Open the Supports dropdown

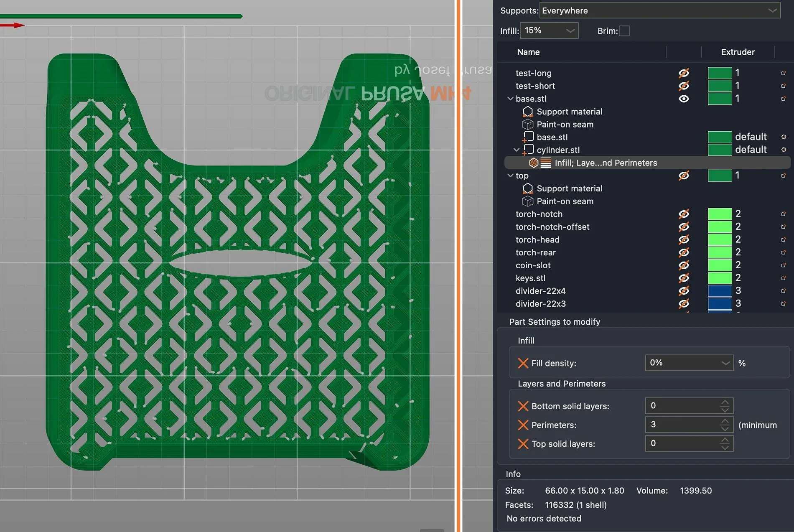click(659, 10)
